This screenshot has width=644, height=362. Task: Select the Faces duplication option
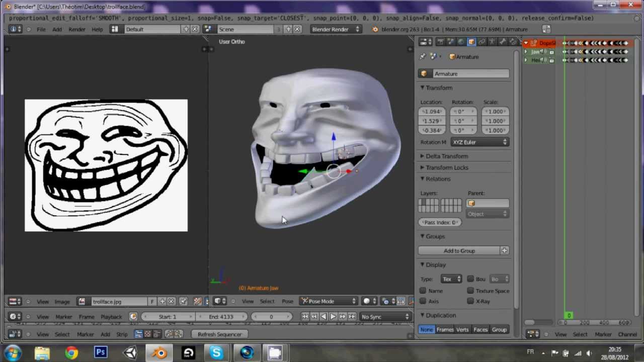480,330
